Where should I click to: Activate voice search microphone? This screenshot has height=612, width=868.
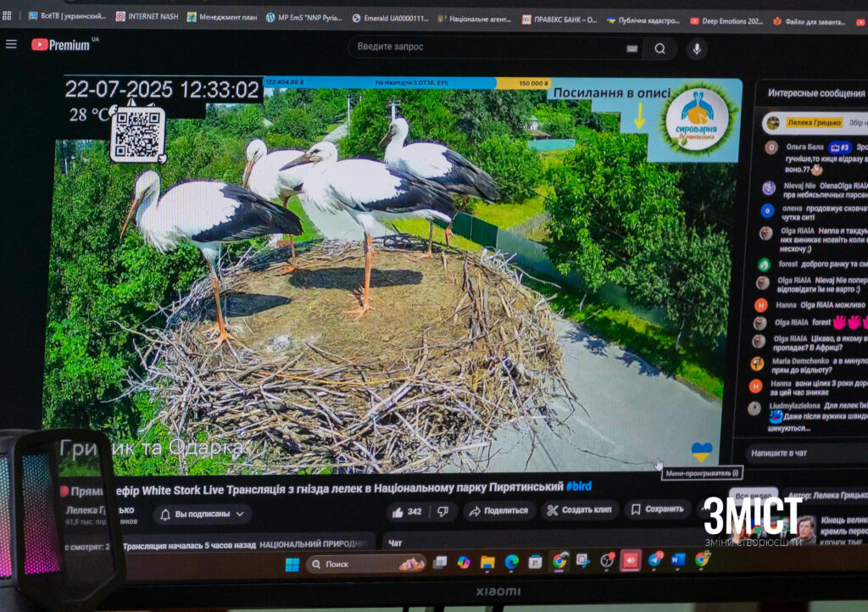(x=698, y=49)
